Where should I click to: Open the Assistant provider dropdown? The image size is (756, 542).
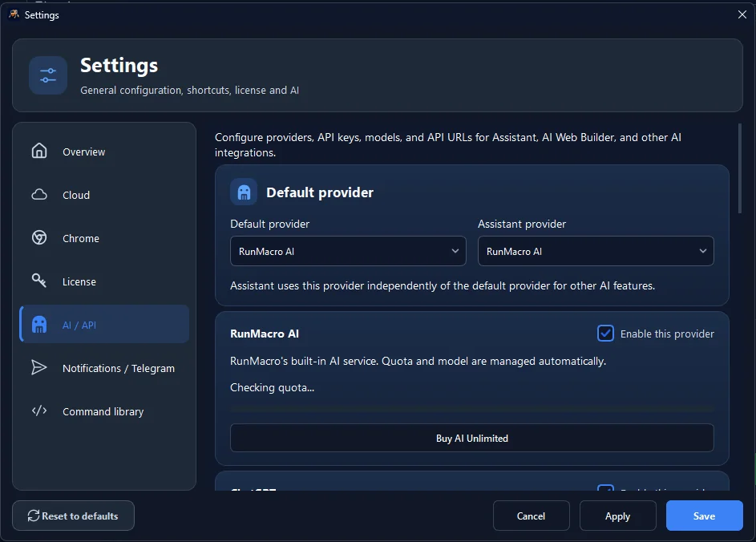click(596, 251)
